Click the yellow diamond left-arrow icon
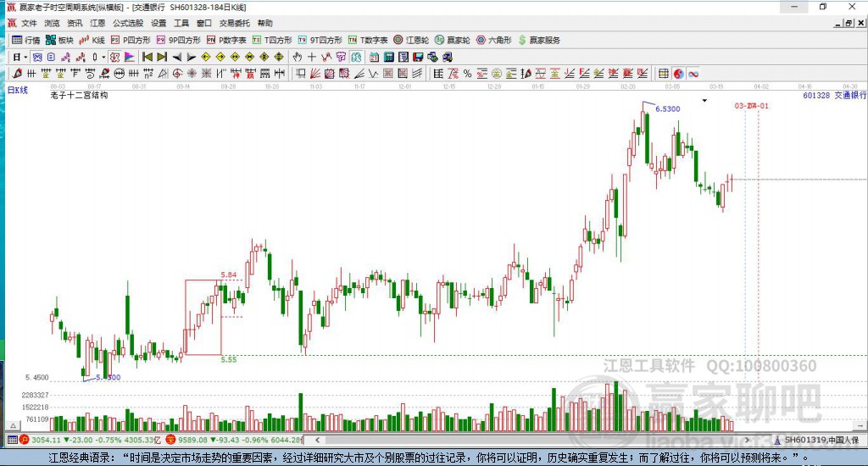Image resolution: width=868 pixels, height=466 pixels. pyautogui.click(x=206, y=57)
